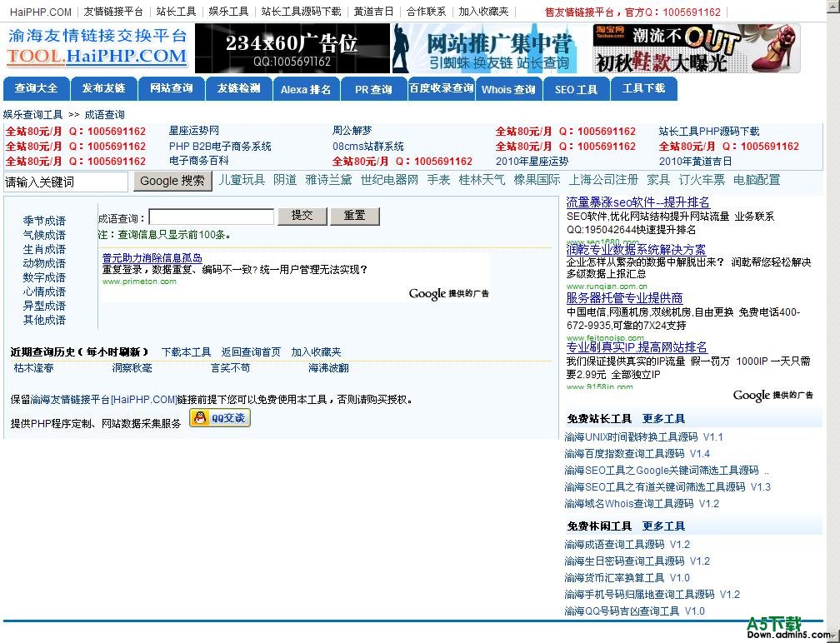The width and height of the screenshot is (840, 643).
Task: Click 更多工具 next to 免费休闲工具
Action: click(x=663, y=526)
